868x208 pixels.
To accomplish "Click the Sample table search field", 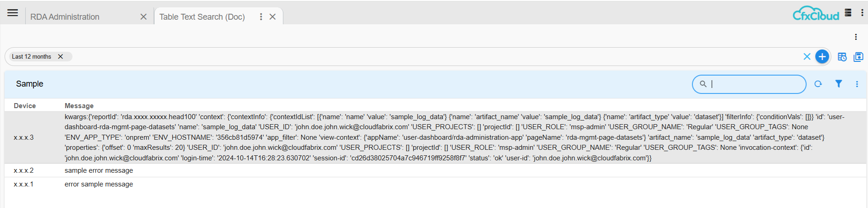I will tap(756, 84).
